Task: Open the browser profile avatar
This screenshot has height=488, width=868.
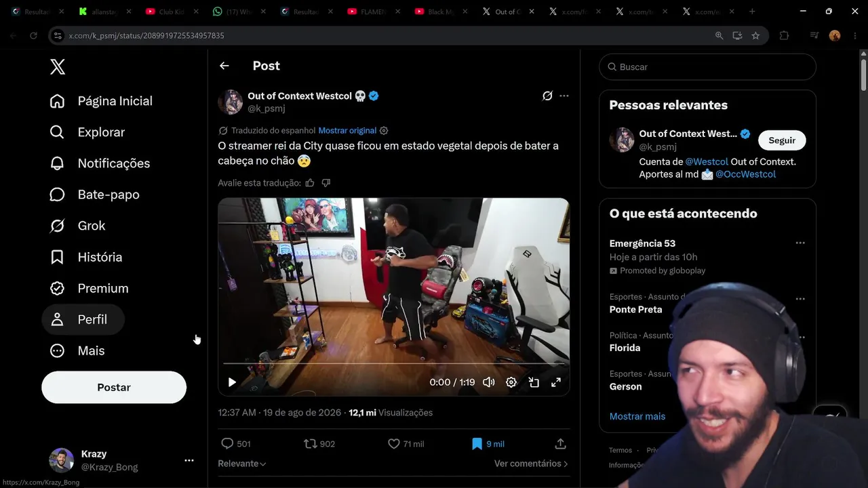Action: (x=835, y=35)
